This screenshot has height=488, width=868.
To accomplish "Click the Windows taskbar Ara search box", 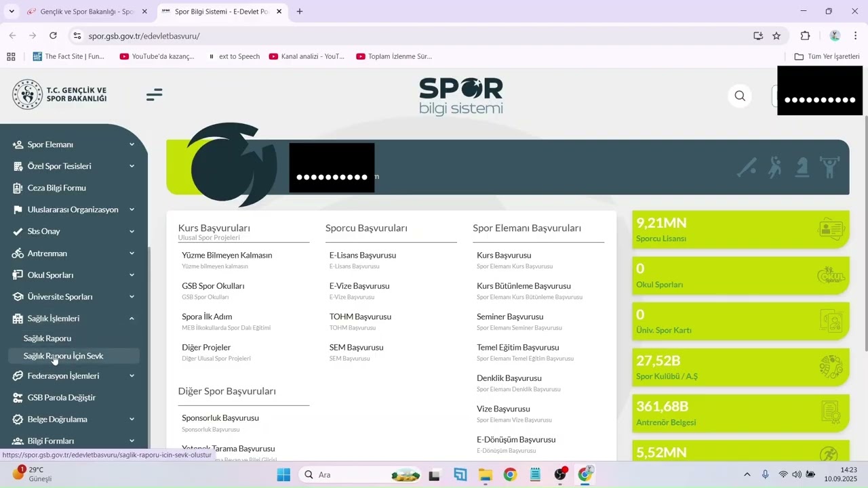I will click(x=361, y=474).
